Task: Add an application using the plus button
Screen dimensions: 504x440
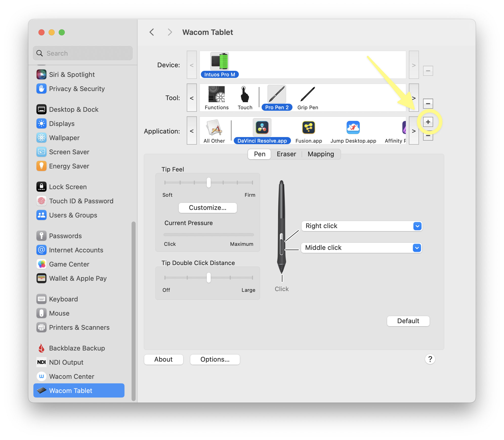Action: [428, 122]
